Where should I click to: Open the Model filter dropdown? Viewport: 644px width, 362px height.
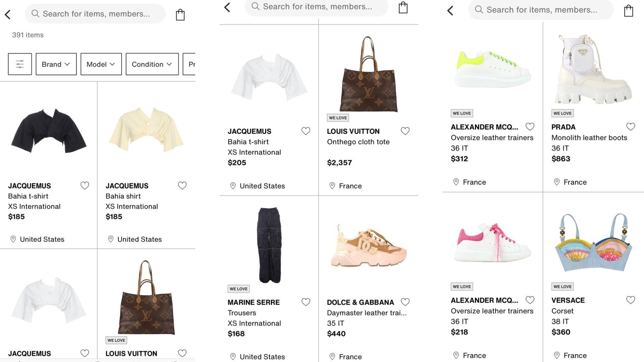(x=101, y=64)
